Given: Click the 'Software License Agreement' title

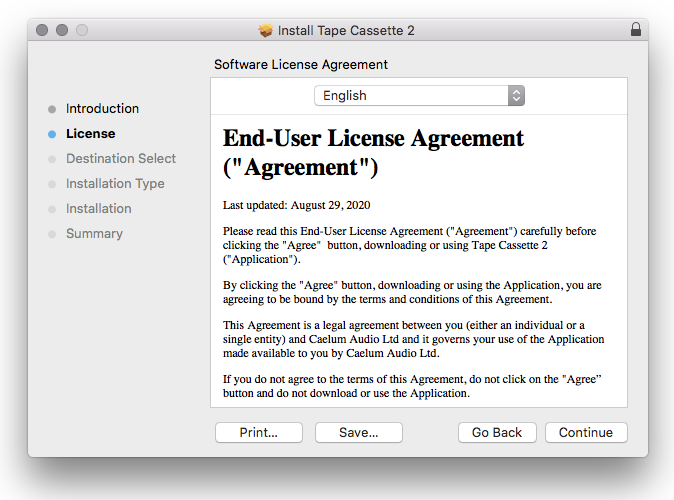Looking at the screenshot, I should [301, 64].
